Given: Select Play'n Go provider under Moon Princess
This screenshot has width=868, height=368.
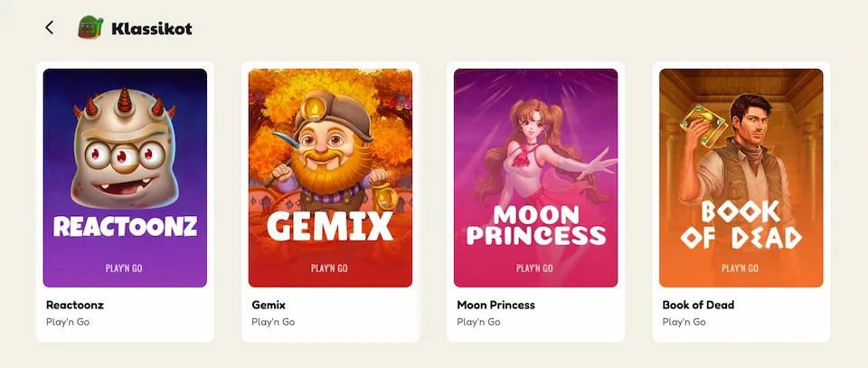Looking at the screenshot, I should (478, 322).
